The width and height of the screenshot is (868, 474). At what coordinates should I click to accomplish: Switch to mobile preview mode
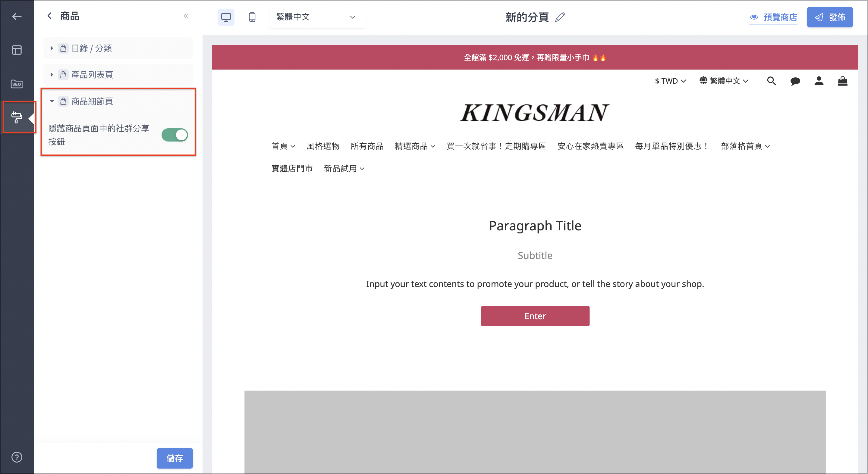pyautogui.click(x=252, y=17)
